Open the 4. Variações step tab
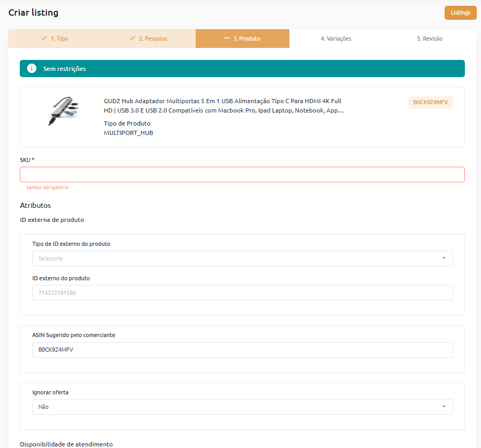 [x=336, y=39]
